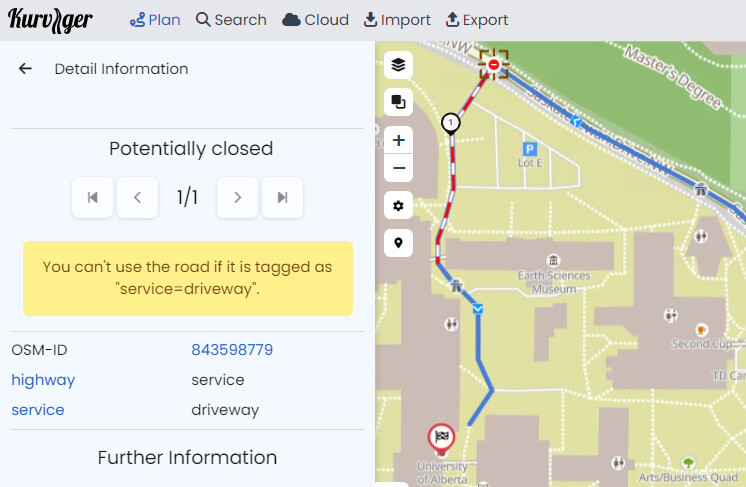
Task: Open the Search menu
Action: (x=231, y=20)
